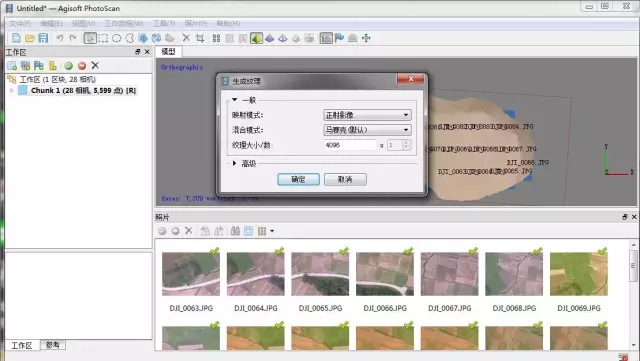The width and height of the screenshot is (640, 361).
Task: Close the 工作区 workspace pane
Action: tap(147, 52)
